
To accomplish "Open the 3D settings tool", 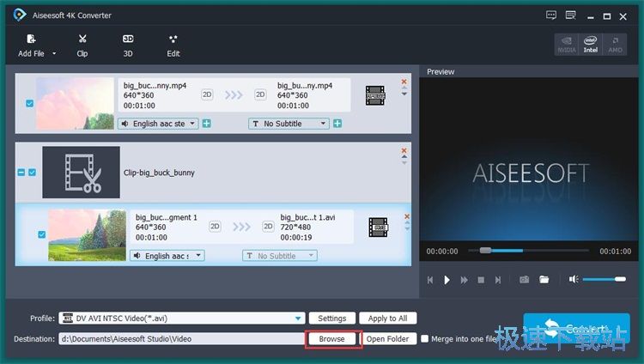I will (128, 45).
